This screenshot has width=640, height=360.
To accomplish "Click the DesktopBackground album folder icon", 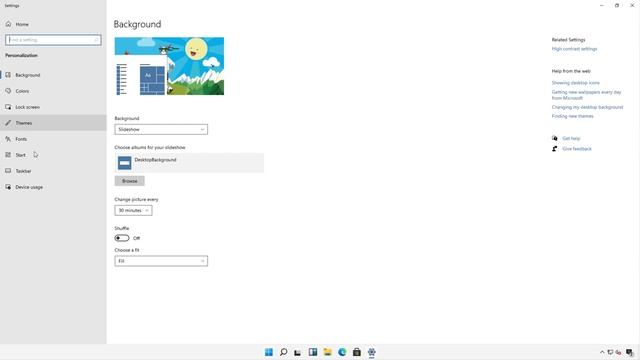I will tap(124, 163).
